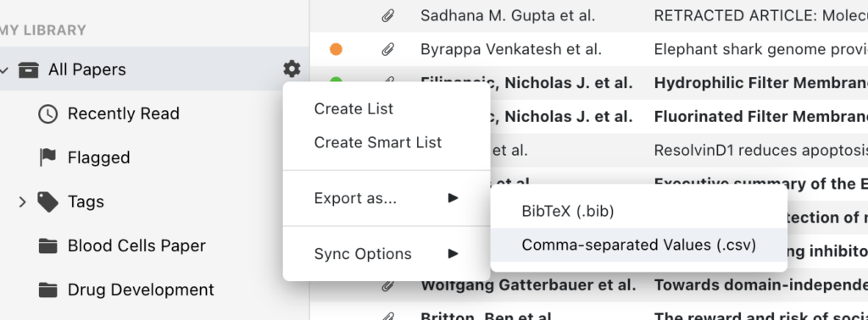
Task: Click the Tags tag icon
Action: click(x=48, y=201)
